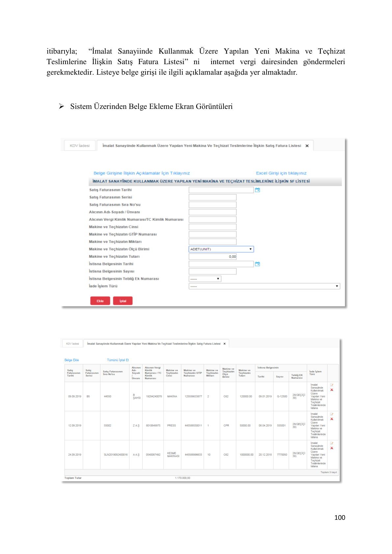This screenshot has width=392, height=554.
Task: Click the Satış Faturasının Serisi input field
Action: click(213, 197)
